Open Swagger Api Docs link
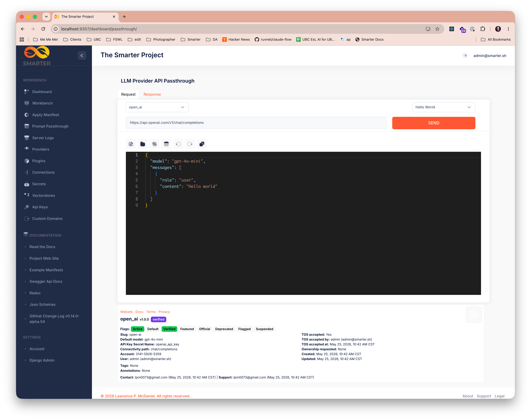 [x=46, y=282]
